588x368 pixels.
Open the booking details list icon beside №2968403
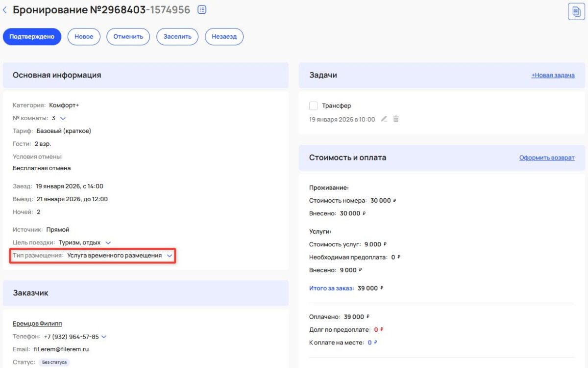pyautogui.click(x=201, y=9)
